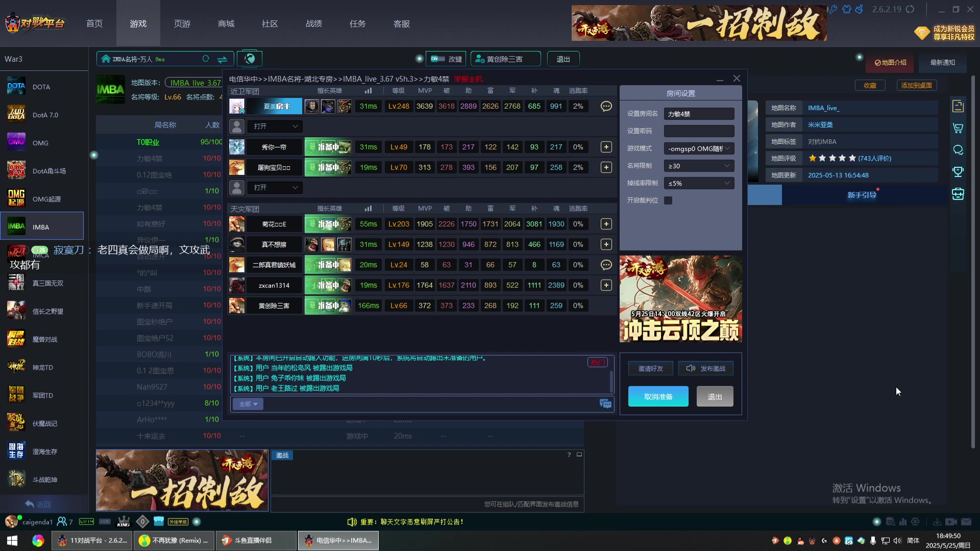Open the notes icon in right sidebar

[958, 106]
